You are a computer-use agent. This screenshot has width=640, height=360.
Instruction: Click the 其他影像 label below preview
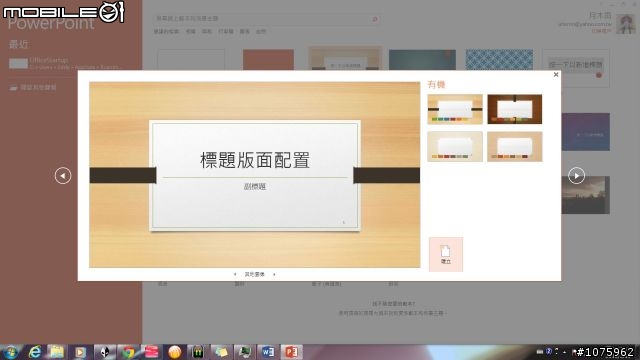[x=254, y=274]
